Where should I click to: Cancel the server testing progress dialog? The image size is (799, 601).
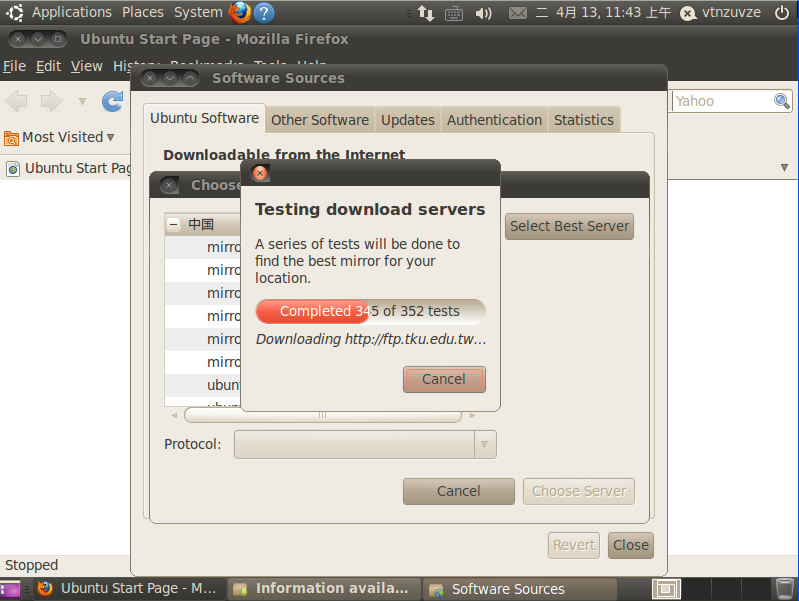tap(444, 379)
